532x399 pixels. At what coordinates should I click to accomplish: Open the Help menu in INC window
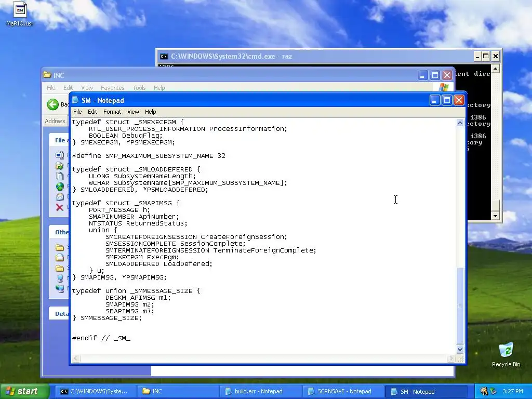tap(159, 87)
